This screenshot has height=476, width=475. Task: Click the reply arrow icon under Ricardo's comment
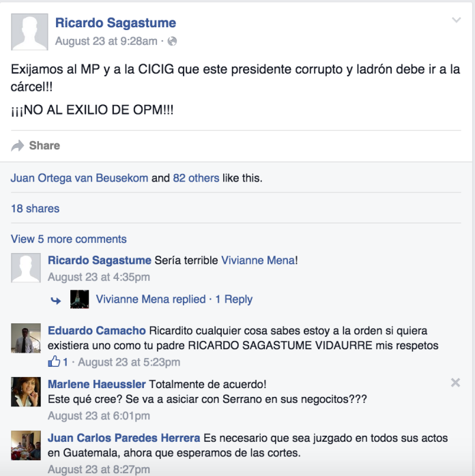(x=55, y=300)
